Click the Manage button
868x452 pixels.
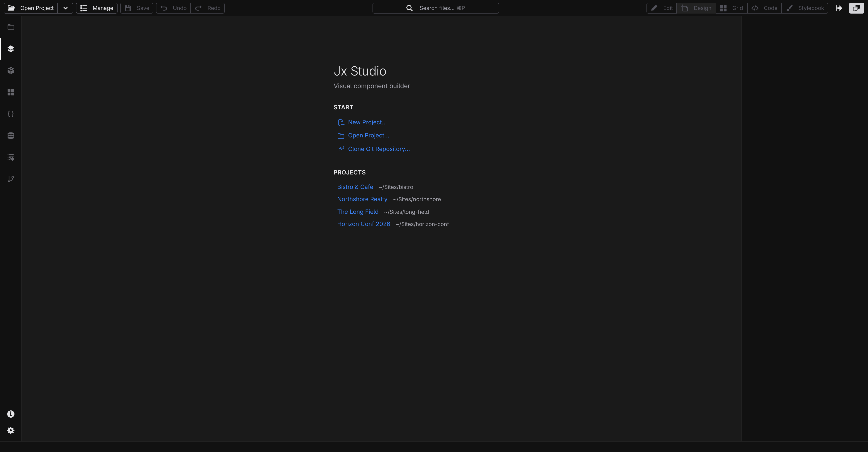click(x=97, y=8)
